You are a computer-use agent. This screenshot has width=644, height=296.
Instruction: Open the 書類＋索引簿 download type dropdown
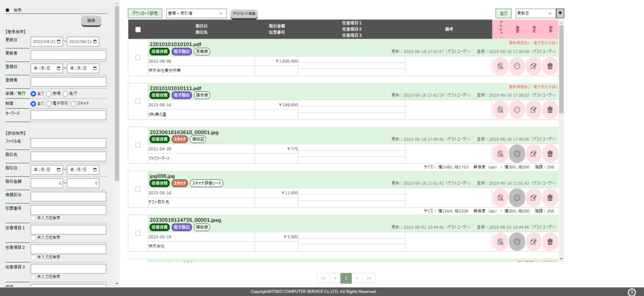[x=196, y=13]
